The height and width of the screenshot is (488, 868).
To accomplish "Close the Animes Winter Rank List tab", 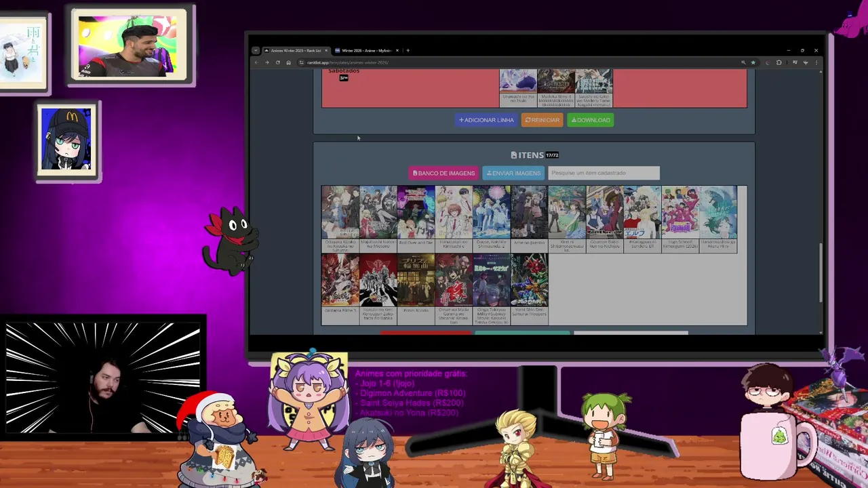I will pyautogui.click(x=326, y=50).
